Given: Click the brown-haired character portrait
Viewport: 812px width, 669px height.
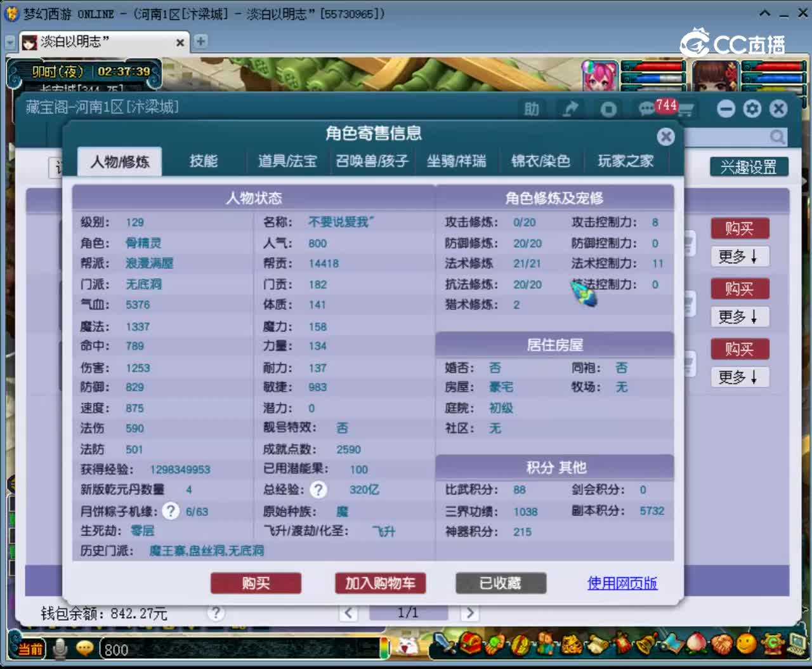Looking at the screenshot, I should tap(716, 77).
